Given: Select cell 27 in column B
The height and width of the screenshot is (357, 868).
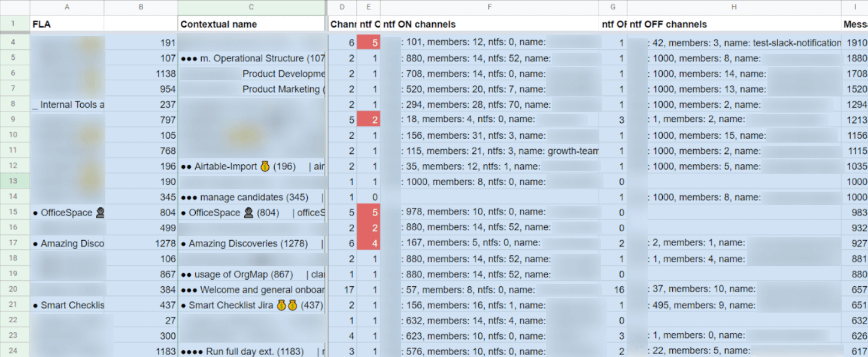Looking at the screenshot, I should point(141,320).
